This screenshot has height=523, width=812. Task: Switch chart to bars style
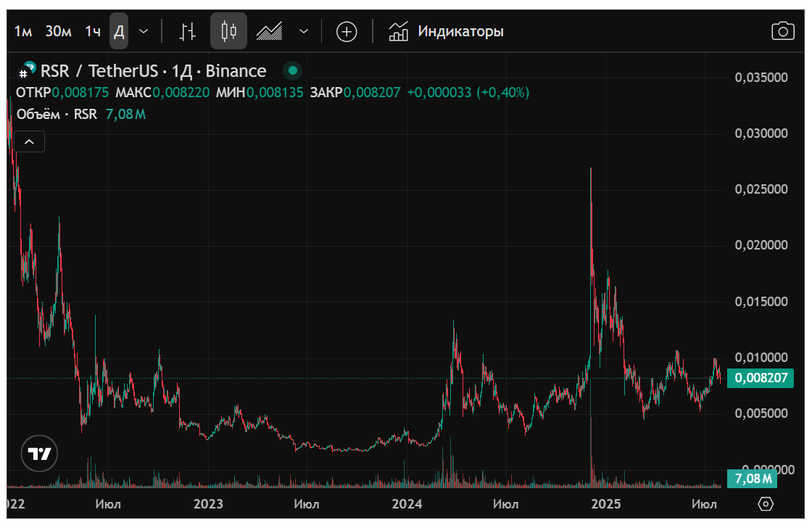(x=188, y=32)
